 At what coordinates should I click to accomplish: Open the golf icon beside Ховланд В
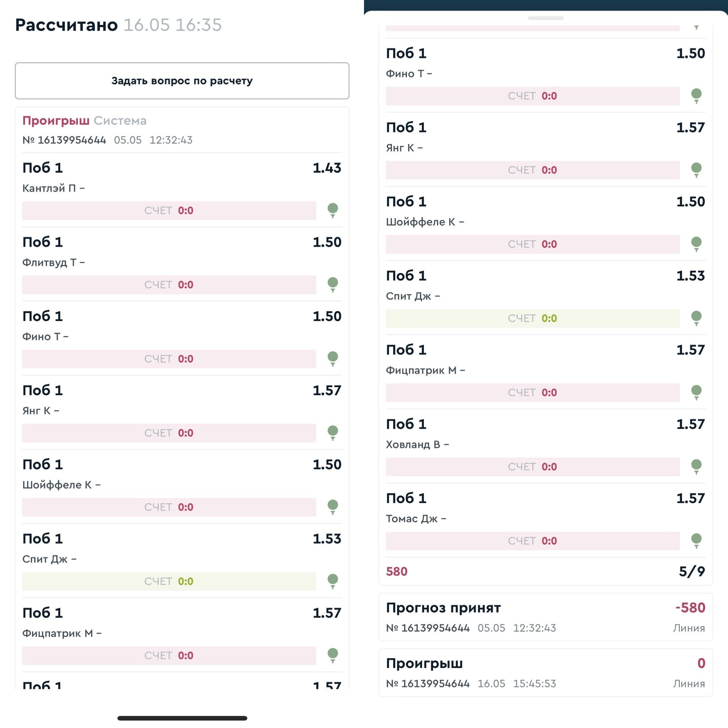696,466
